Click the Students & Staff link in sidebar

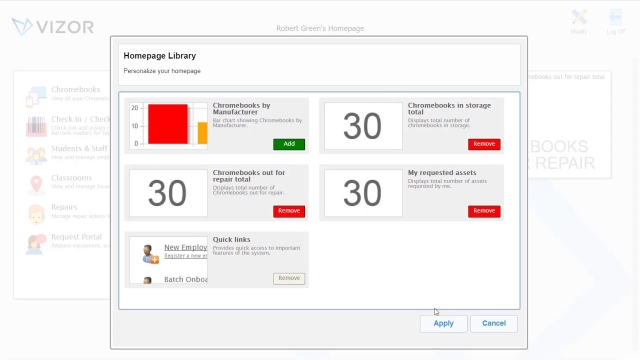(x=79, y=149)
